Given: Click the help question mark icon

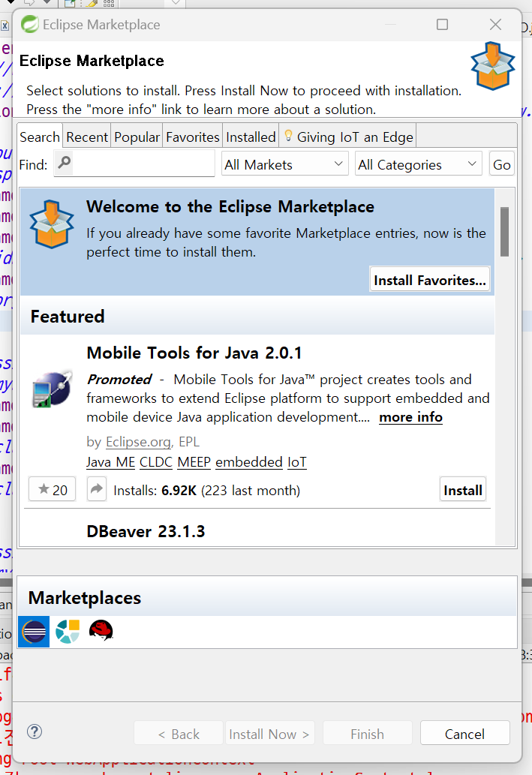Looking at the screenshot, I should [x=35, y=732].
